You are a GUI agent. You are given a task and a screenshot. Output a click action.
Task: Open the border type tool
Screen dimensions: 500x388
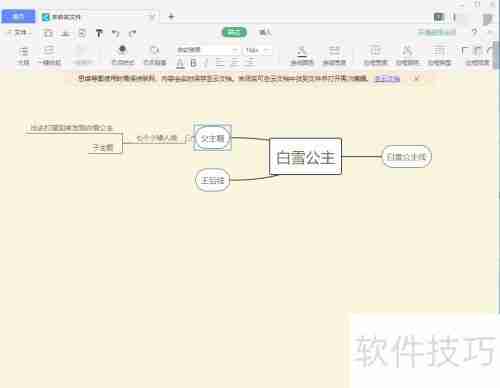tap(439, 56)
